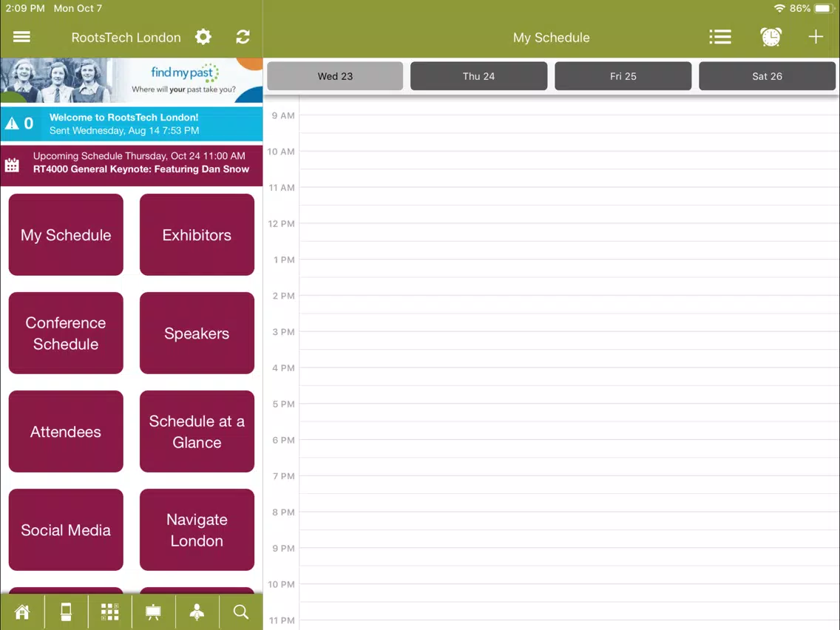Tap the 4 PM time label

[x=283, y=368]
